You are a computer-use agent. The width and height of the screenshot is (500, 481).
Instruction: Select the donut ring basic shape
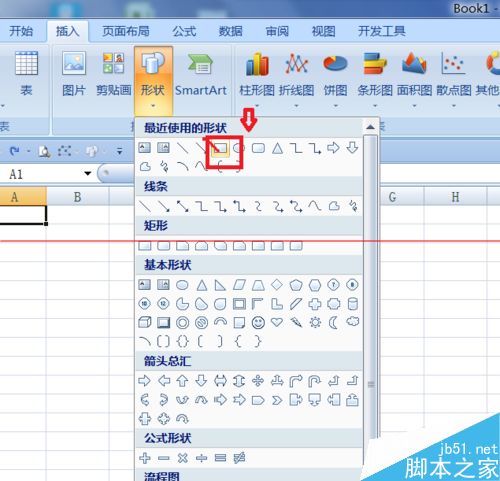182,323
